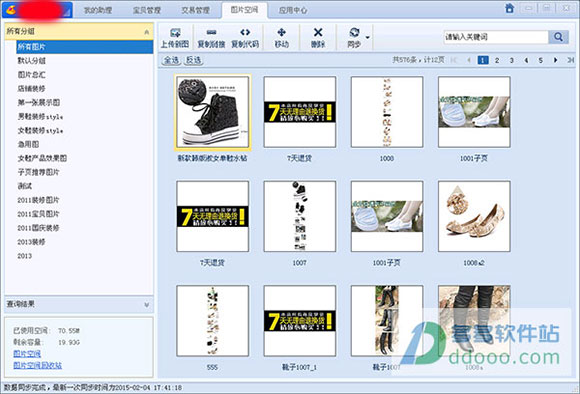580x394 pixels.
Task: Click the 移动 move icon
Action: (x=281, y=33)
